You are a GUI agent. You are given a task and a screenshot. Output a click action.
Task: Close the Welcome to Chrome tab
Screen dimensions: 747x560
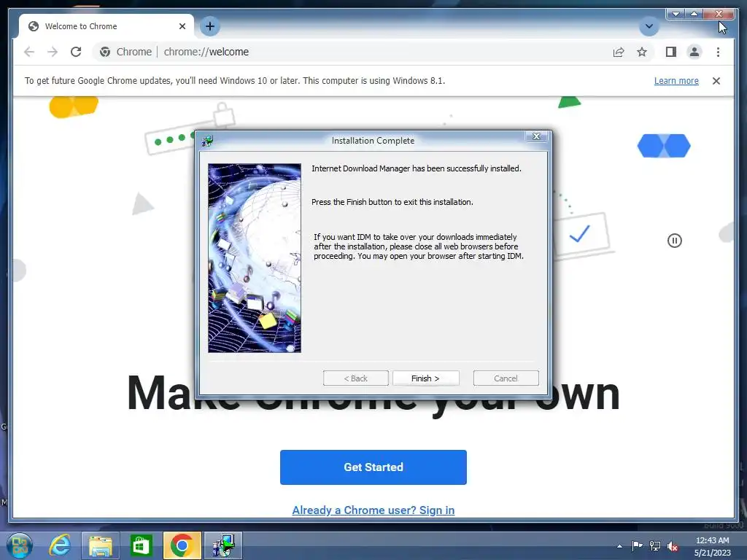coord(182,26)
